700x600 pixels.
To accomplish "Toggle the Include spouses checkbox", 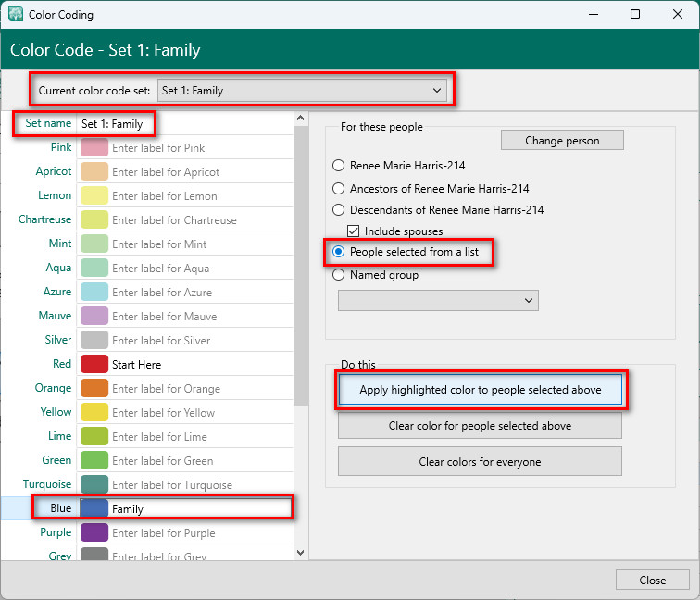I will [x=353, y=231].
